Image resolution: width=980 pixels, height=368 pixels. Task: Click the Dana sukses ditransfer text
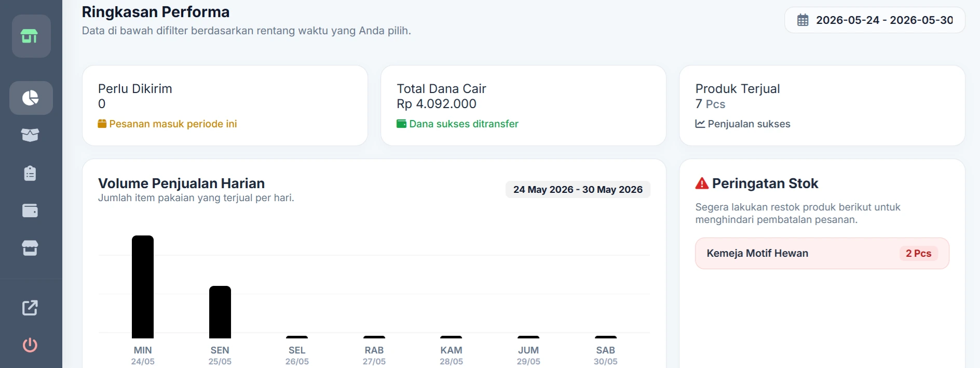pos(464,124)
